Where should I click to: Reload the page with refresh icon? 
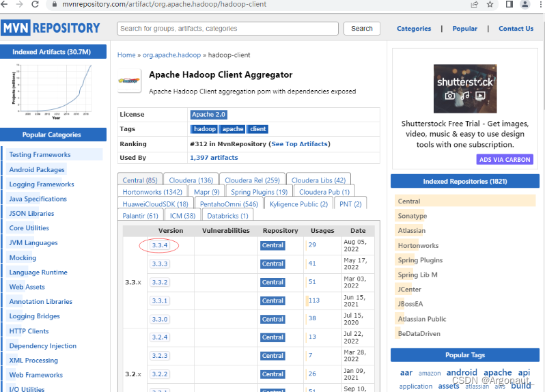tap(35, 4)
